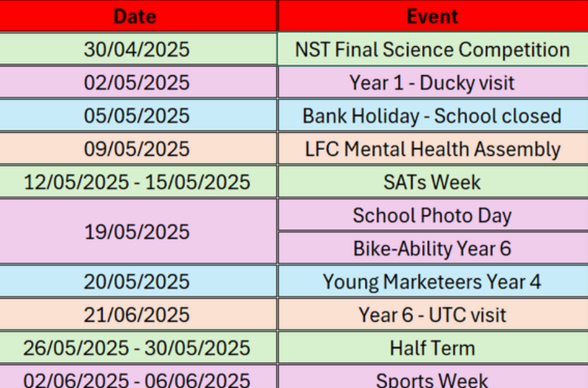Select Bank Holiday - School closed cell

pos(433,115)
